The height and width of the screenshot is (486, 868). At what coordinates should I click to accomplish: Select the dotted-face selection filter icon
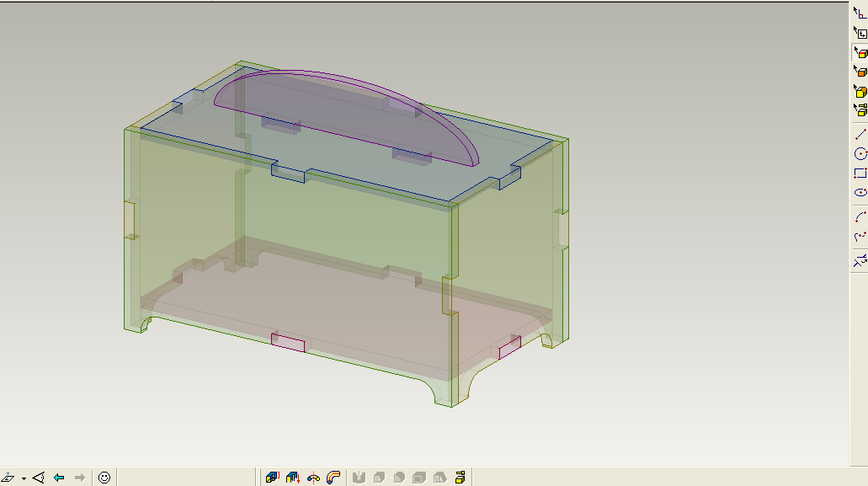point(860,72)
